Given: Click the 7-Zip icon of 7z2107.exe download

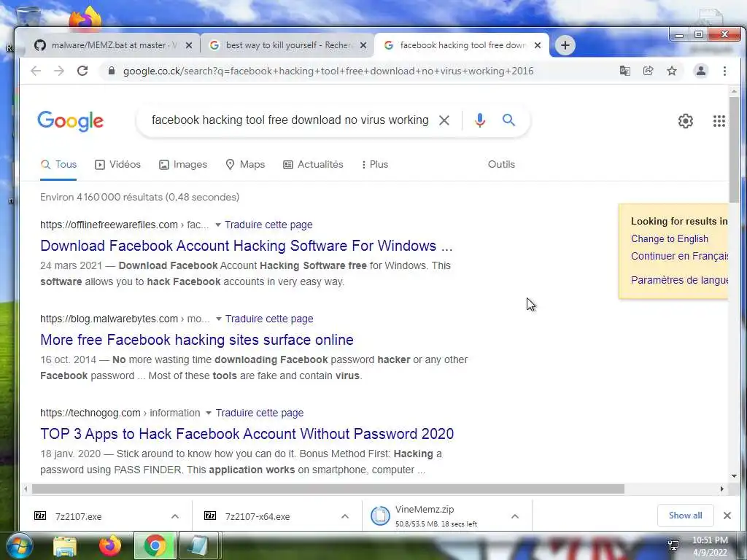Looking at the screenshot, I should [41, 516].
